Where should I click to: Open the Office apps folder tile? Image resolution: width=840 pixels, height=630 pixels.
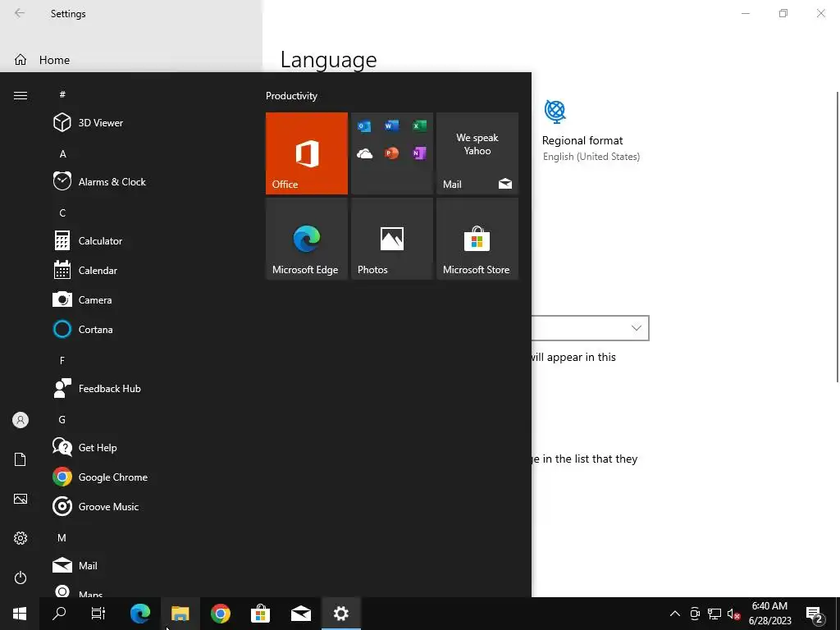pyautogui.click(x=391, y=153)
